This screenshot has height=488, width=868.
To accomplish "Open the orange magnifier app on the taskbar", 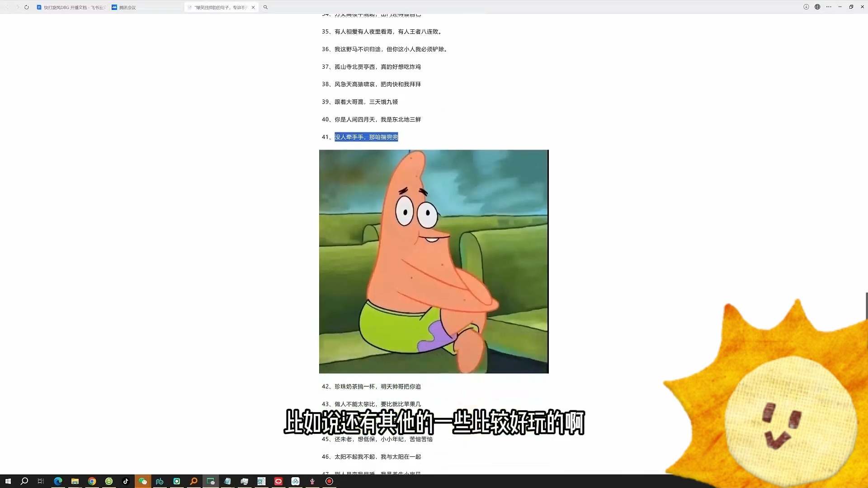I will pos(193,481).
